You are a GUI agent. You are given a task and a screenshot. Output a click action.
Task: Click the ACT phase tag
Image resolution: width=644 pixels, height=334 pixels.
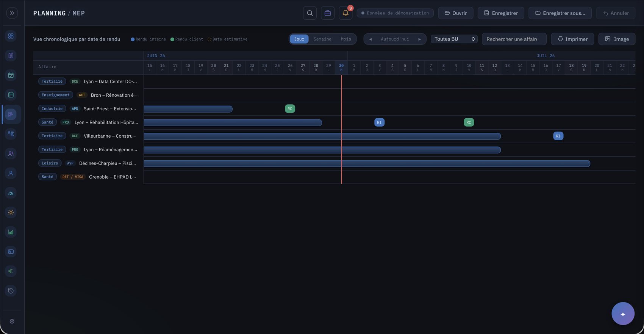(x=82, y=95)
